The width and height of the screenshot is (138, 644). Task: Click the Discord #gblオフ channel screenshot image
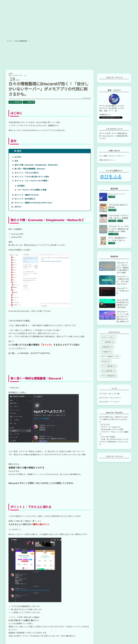(x=44, y=418)
